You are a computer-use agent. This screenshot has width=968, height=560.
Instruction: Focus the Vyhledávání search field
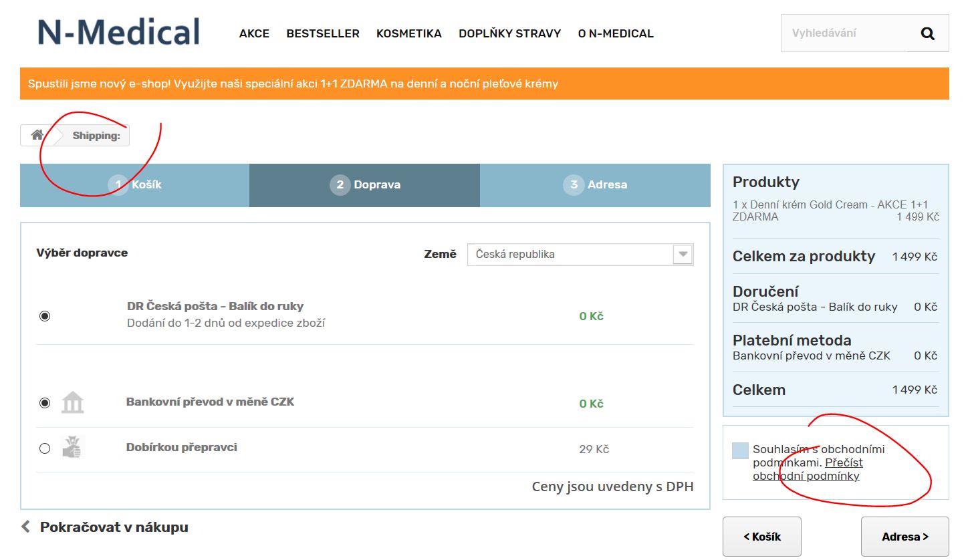[844, 33]
